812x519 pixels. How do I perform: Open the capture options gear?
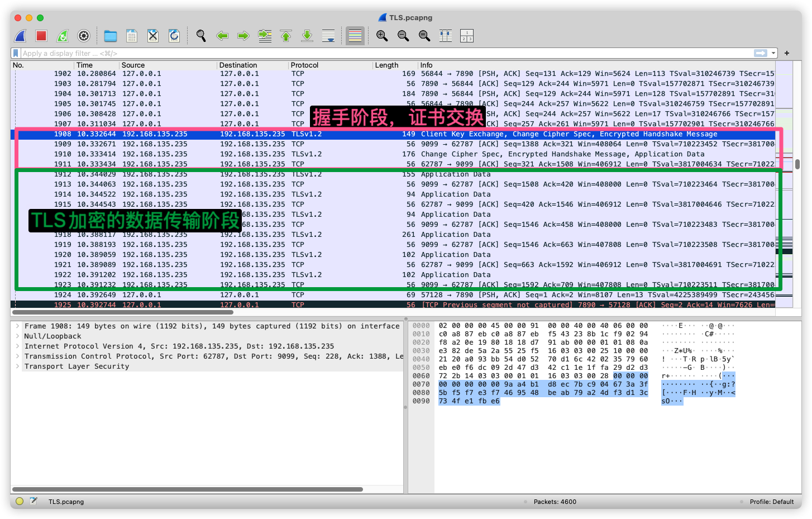tap(84, 36)
